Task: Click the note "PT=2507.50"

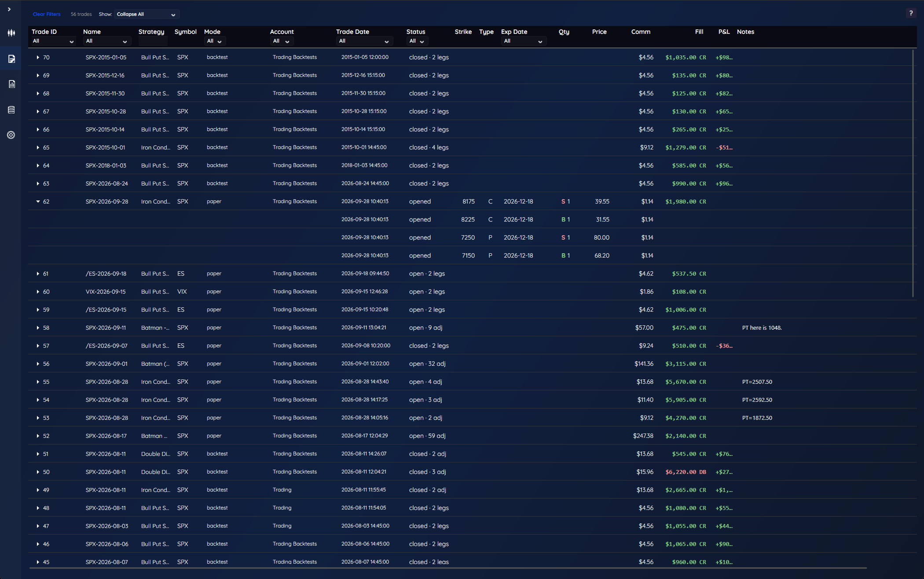Action: coord(757,382)
